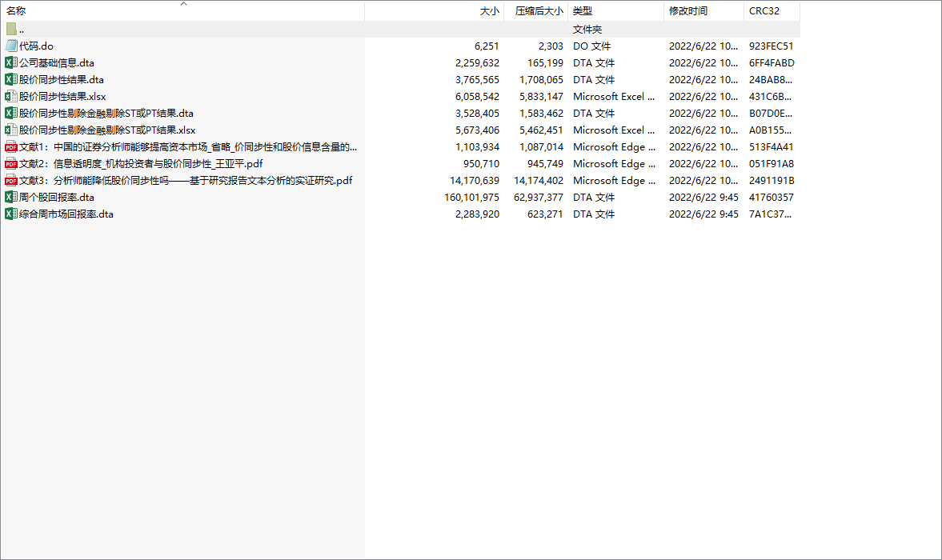This screenshot has width=942, height=560.
Task: Click the size value 6,251
Action: coord(487,46)
